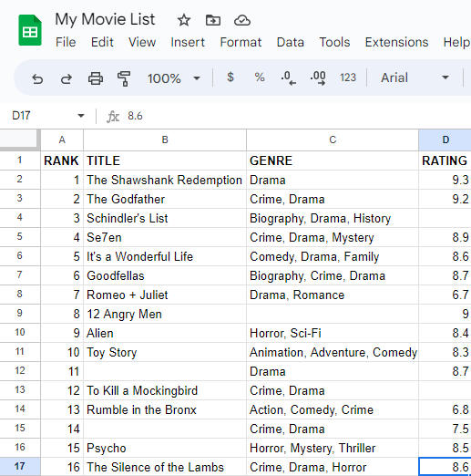
Task: Check the cloud save status icon
Action: click(242, 20)
